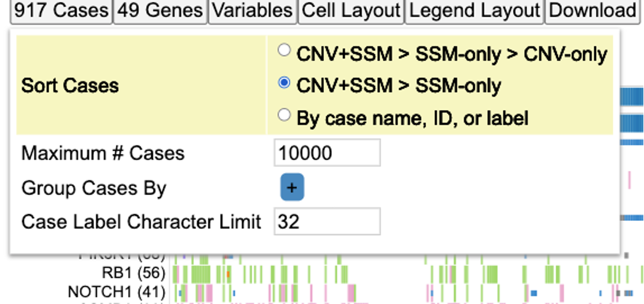Select CNV+SSM > SSM-only sort option
The image size is (644, 304).
(x=284, y=83)
